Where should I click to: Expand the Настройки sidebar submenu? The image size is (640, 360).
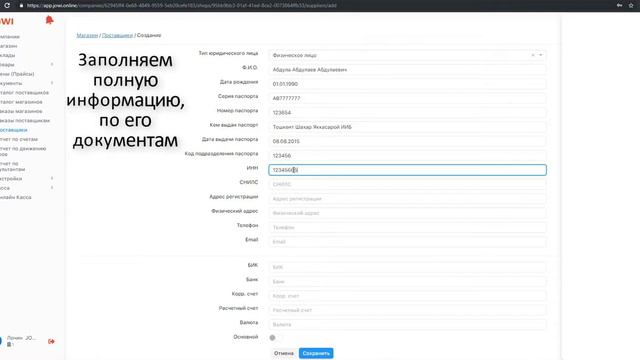pyautogui.click(x=52, y=179)
